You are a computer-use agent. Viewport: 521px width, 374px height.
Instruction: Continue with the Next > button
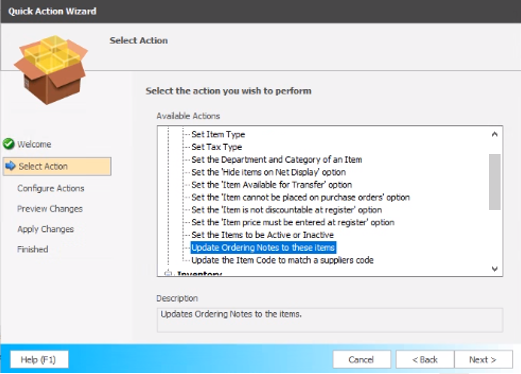tap(483, 359)
